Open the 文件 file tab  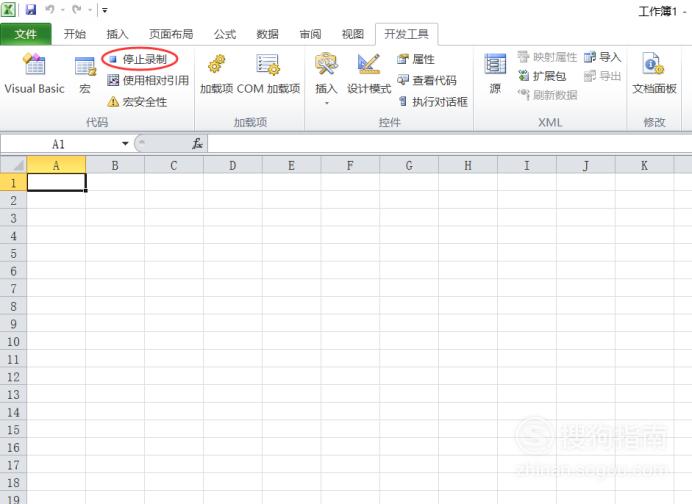click(26, 34)
